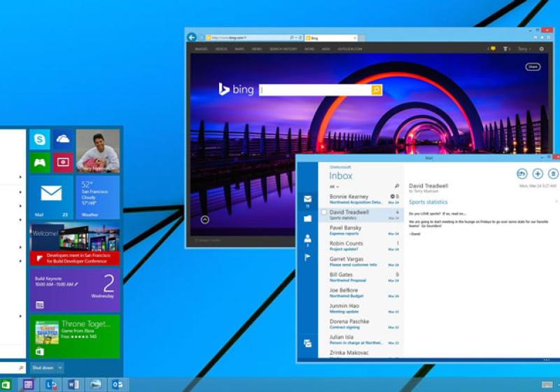Open flagged messages in Mail sidebar
This screenshot has height=392, width=560.
(x=307, y=258)
